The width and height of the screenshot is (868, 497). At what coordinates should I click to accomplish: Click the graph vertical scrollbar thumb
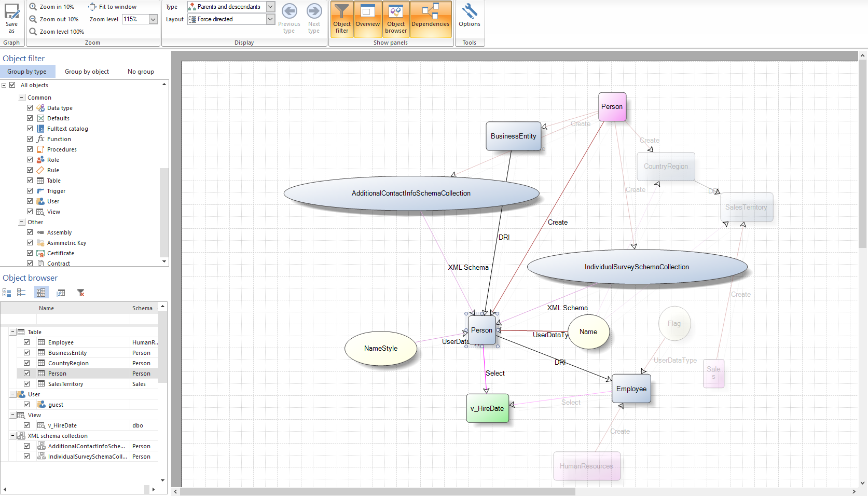pos(863,154)
